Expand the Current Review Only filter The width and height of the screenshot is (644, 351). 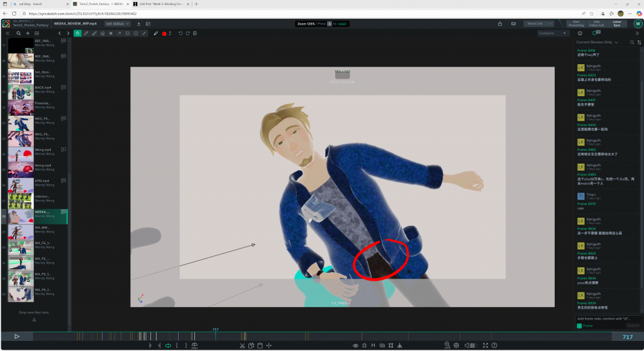597,42
